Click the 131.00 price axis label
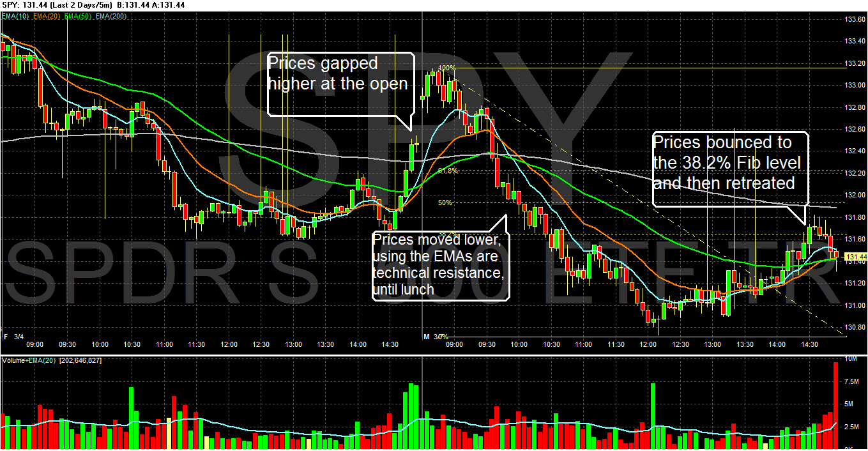Screen dimensions: 868x451 [855, 305]
